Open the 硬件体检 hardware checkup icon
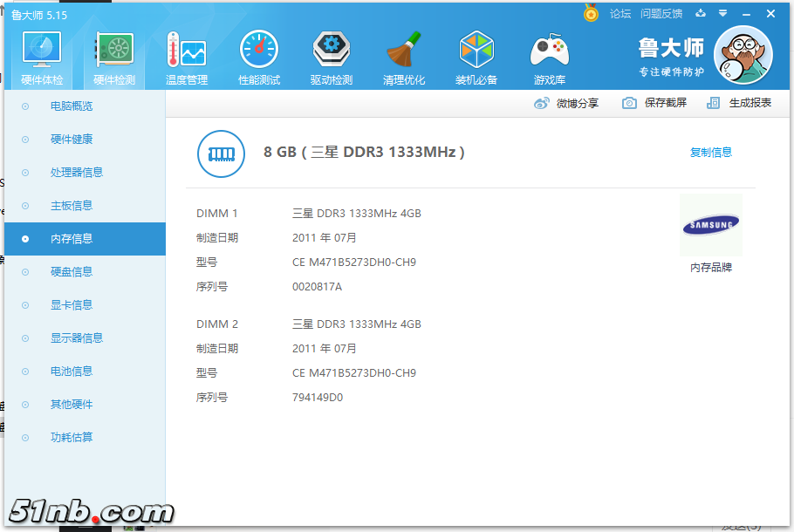Image resolution: width=794 pixels, height=532 pixels. [41, 57]
